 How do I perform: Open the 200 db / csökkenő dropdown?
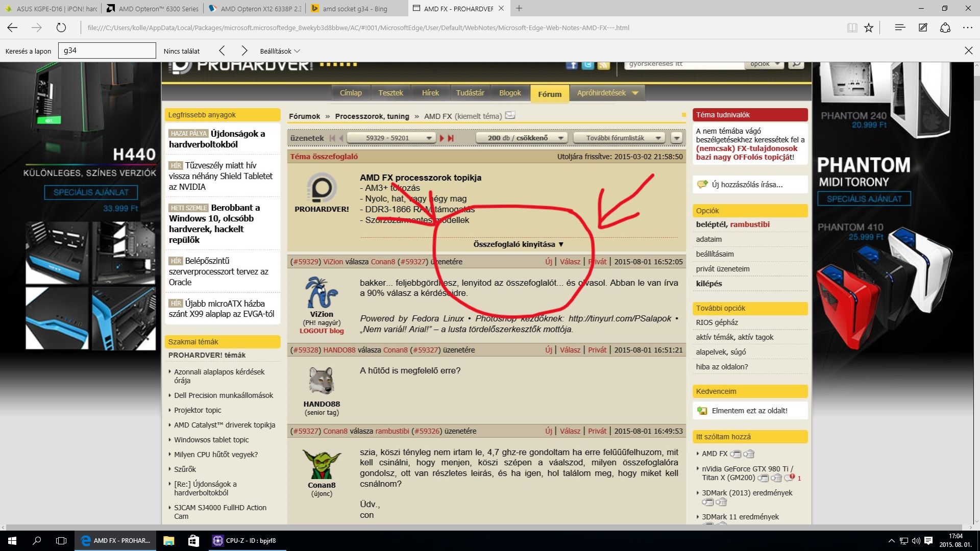click(521, 138)
